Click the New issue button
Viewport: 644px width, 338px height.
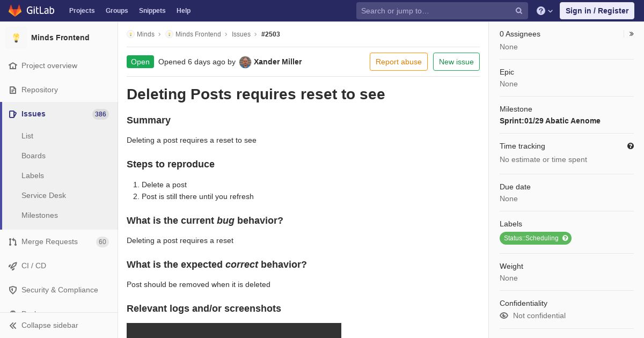tap(456, 62)
